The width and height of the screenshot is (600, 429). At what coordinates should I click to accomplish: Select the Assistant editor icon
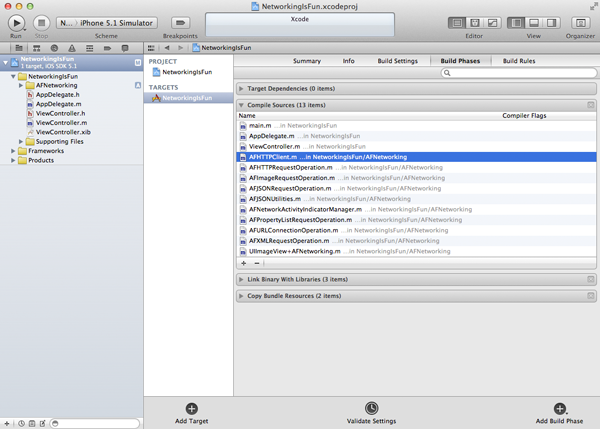(x=474, y=23)
